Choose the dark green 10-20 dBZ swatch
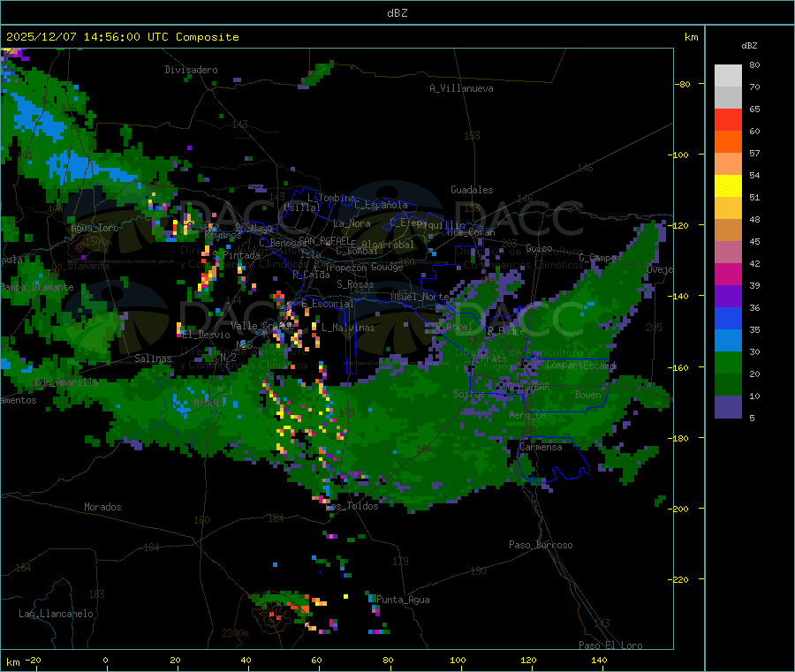The image size is (795, 672). tap(728, 385)
